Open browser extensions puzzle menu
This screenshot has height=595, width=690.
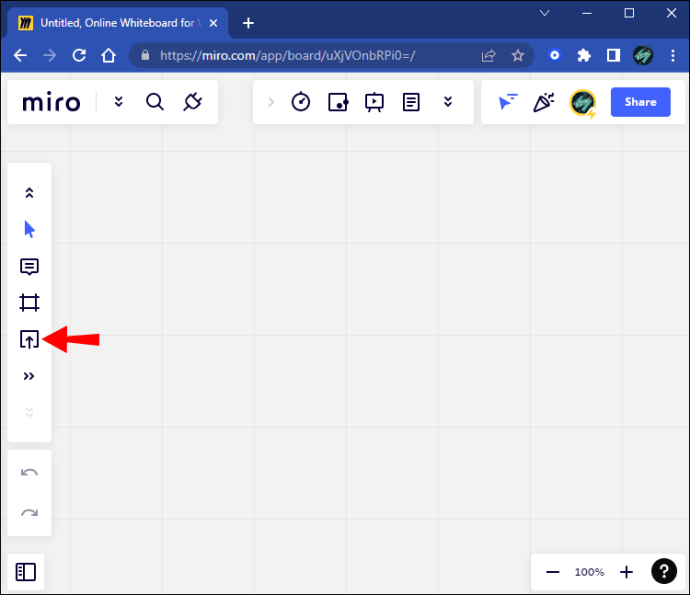(x=584, y=55)
